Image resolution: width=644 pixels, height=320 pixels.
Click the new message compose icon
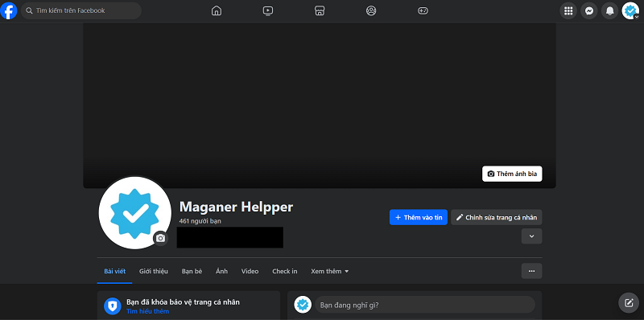pyautogui.click(x=629, y=303)
